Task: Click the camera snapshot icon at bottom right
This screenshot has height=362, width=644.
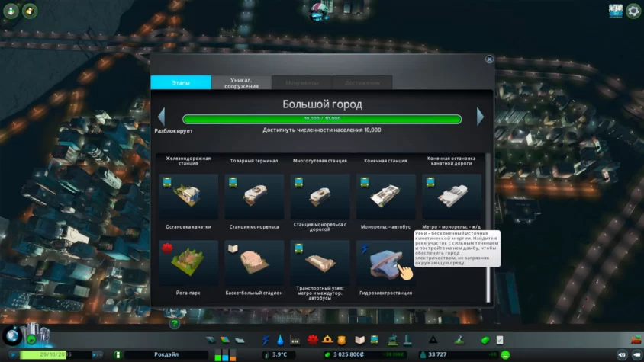Action: 622,354
